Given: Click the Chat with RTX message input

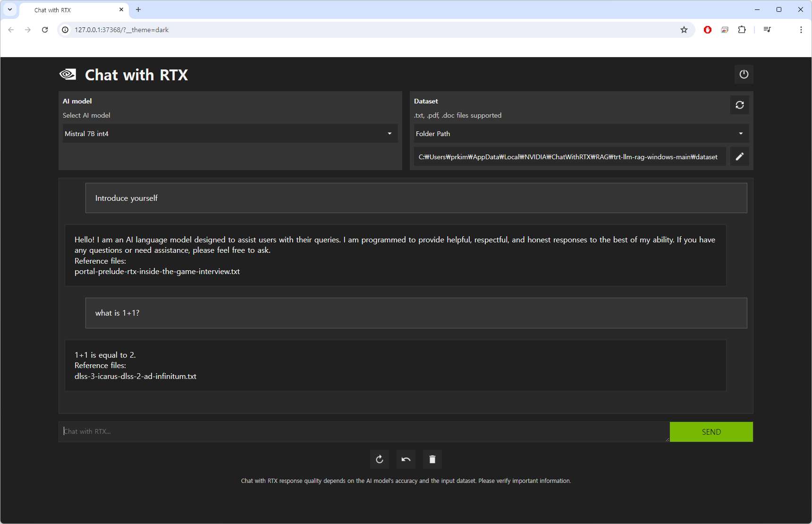Looking at the screenshot, I should point(364,432).
